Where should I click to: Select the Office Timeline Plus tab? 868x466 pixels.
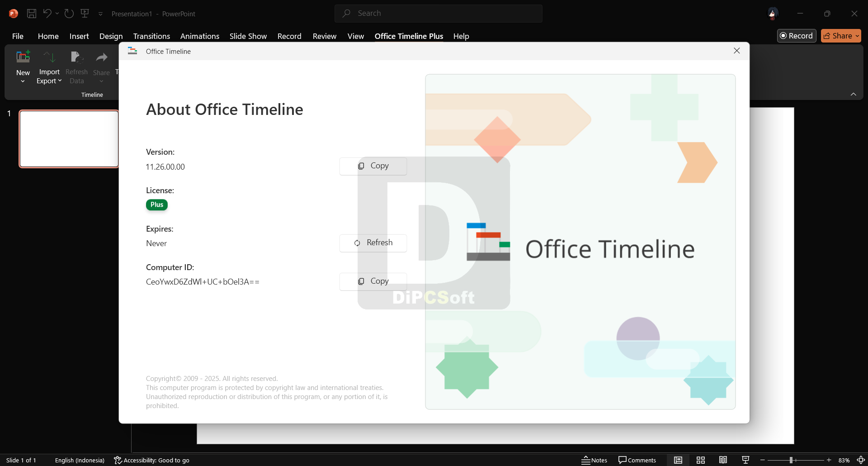[x=409, y=36]
